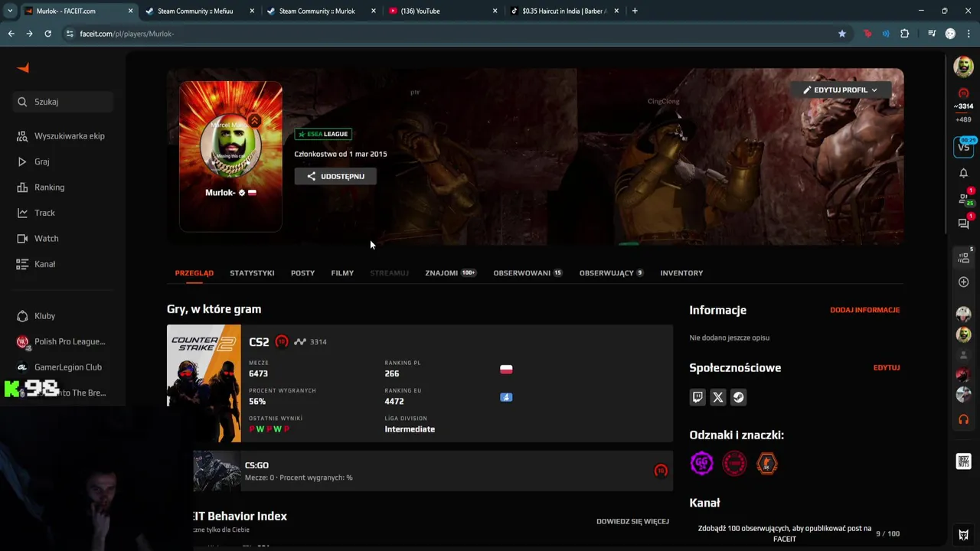Switch to Steam Community Murlok browser tab
The height and width of the screenshot is (551, 980).
(x=321, y=11)
